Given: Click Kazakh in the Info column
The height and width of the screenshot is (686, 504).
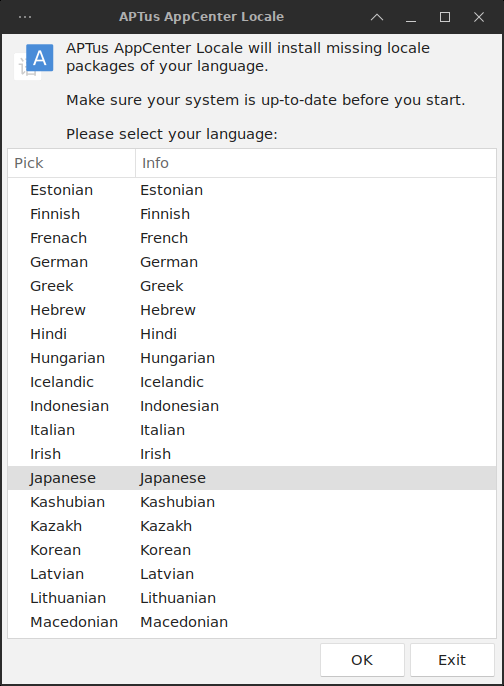Looking at the screenshot, I should [x=166, y=526].
